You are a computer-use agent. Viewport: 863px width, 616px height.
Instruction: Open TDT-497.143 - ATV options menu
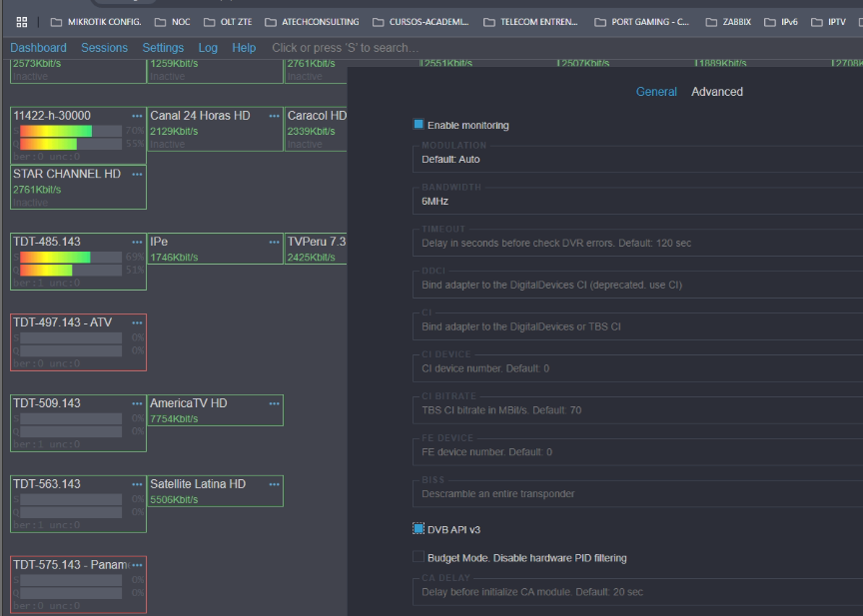[137, 322]
